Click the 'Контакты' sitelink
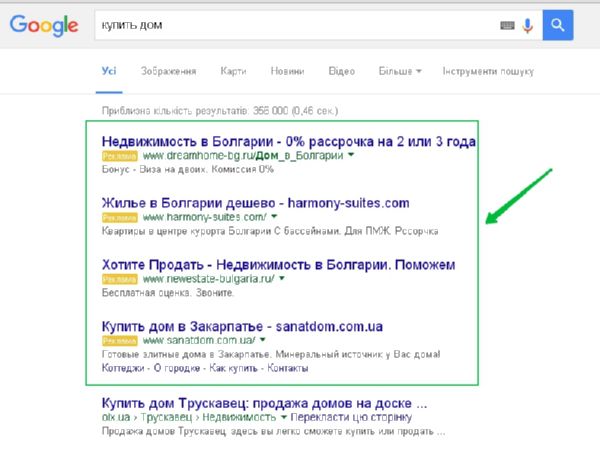The height and width of the screenshot is (452, 600). tap(288, 368)
